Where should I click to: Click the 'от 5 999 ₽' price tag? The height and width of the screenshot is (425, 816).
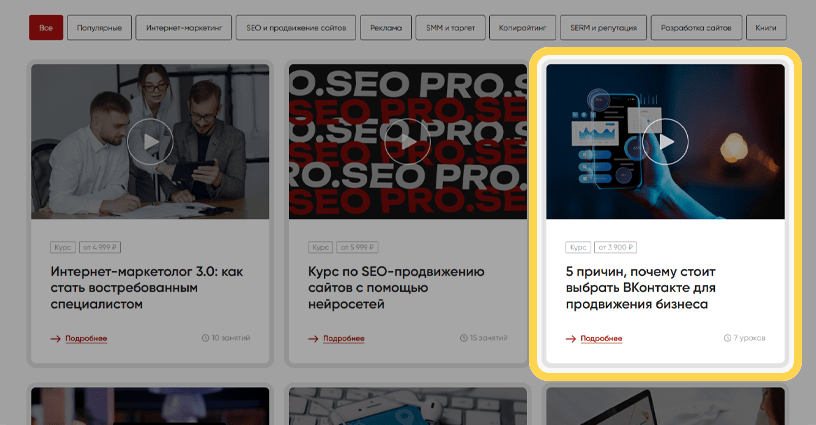click(x=358, y=247)
